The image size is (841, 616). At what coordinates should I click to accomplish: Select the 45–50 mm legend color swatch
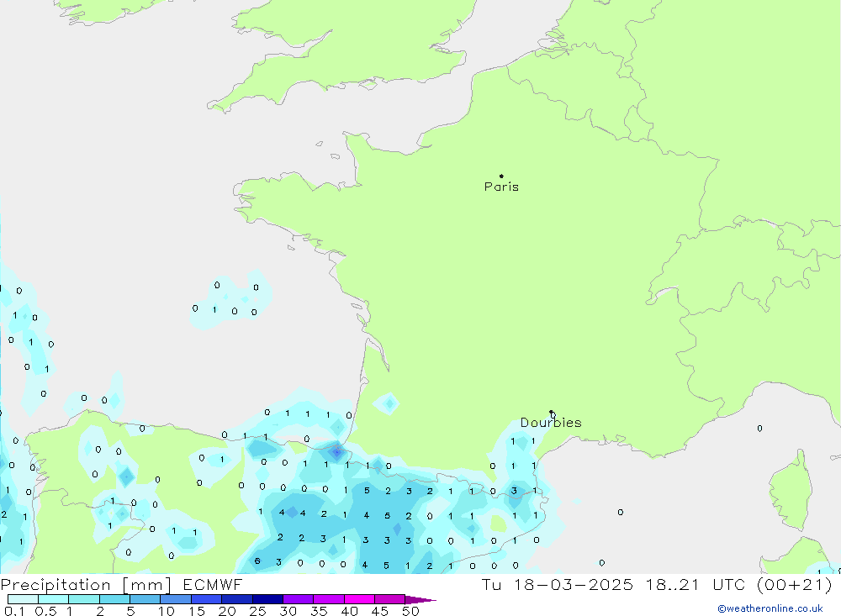pos(390,599)
